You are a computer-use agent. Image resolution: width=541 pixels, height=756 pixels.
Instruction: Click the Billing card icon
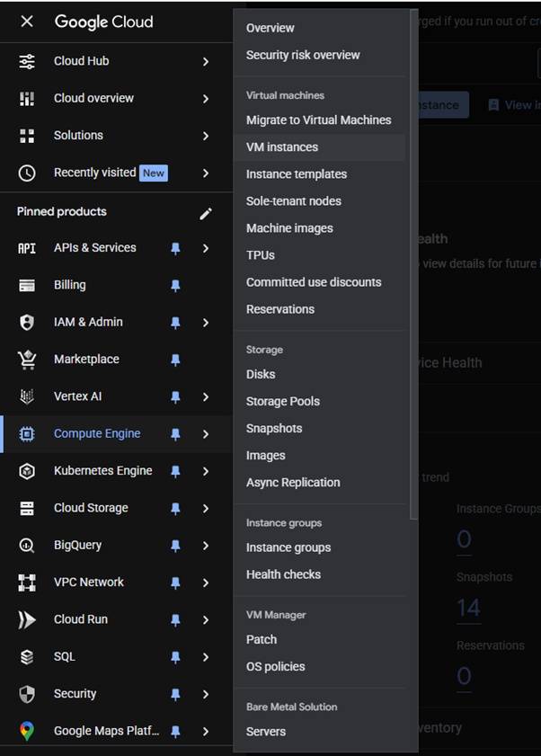[x=27, y=286]
